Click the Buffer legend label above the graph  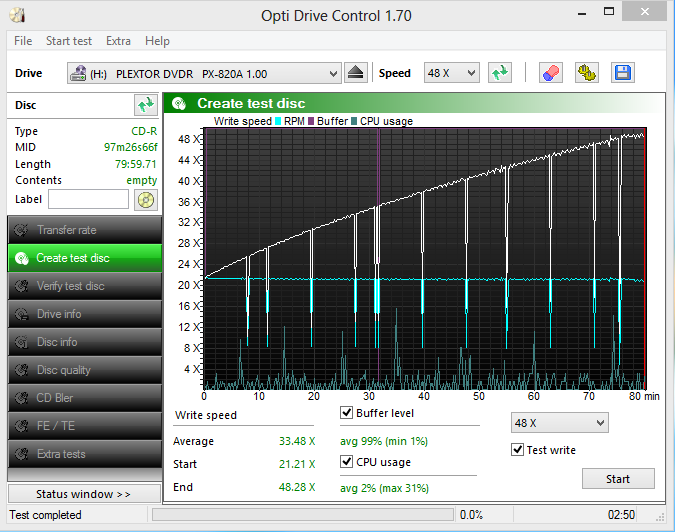point(332,121)
